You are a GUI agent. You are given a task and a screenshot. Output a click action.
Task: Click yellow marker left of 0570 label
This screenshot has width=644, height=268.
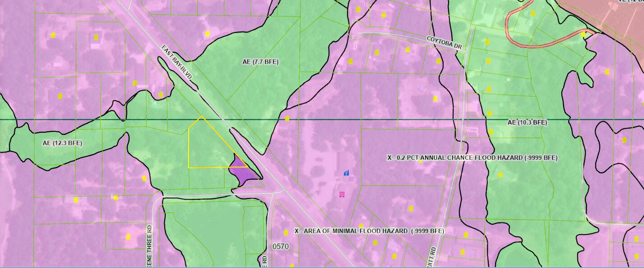click(286, 232)
